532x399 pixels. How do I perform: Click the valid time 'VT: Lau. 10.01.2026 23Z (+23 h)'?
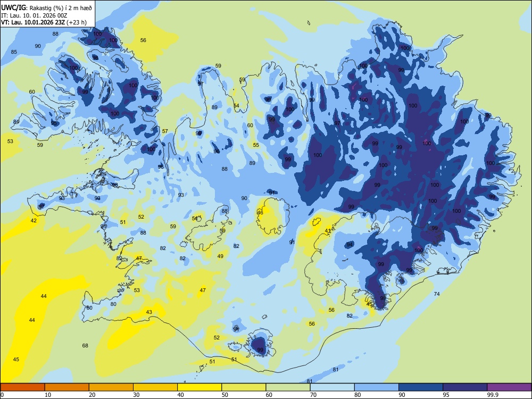(x=44, y=22)
